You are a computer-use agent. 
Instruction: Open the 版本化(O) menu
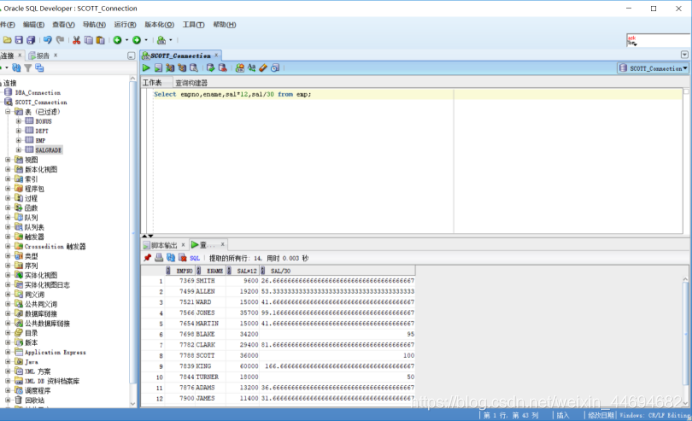click(x=159, y=25)
